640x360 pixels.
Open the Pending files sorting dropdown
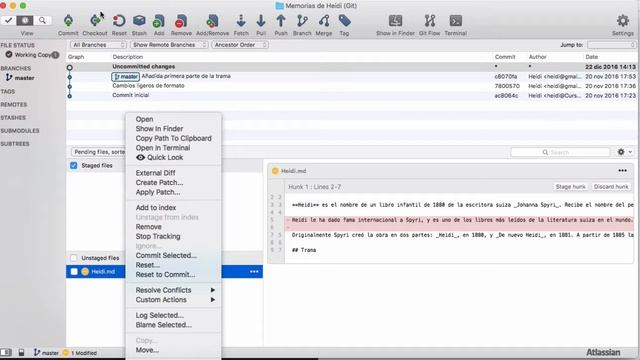click(98, 152)
